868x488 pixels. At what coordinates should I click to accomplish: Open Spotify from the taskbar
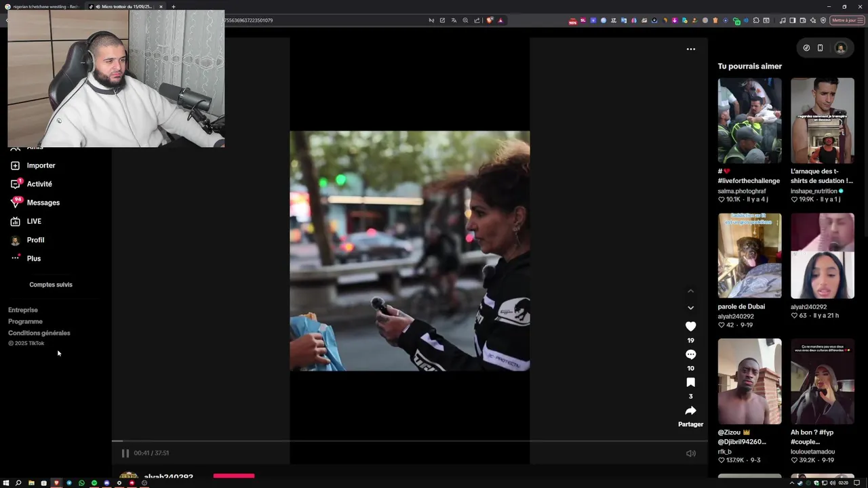[x=94, y=483]
